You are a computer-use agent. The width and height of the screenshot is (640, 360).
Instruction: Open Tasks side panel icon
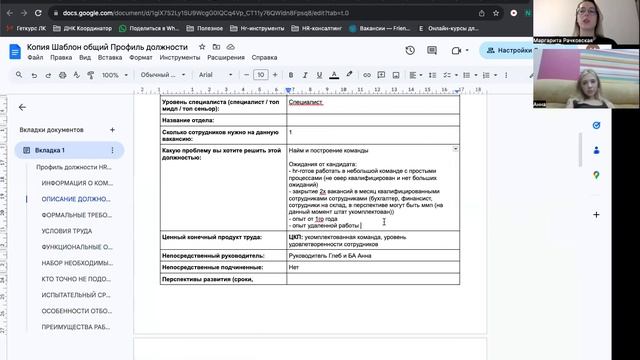pos(596,125)
